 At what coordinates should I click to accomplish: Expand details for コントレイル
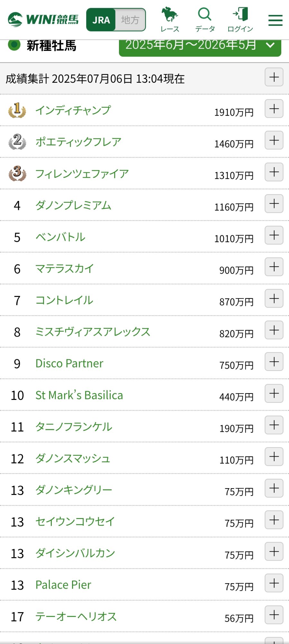[274, 298]
